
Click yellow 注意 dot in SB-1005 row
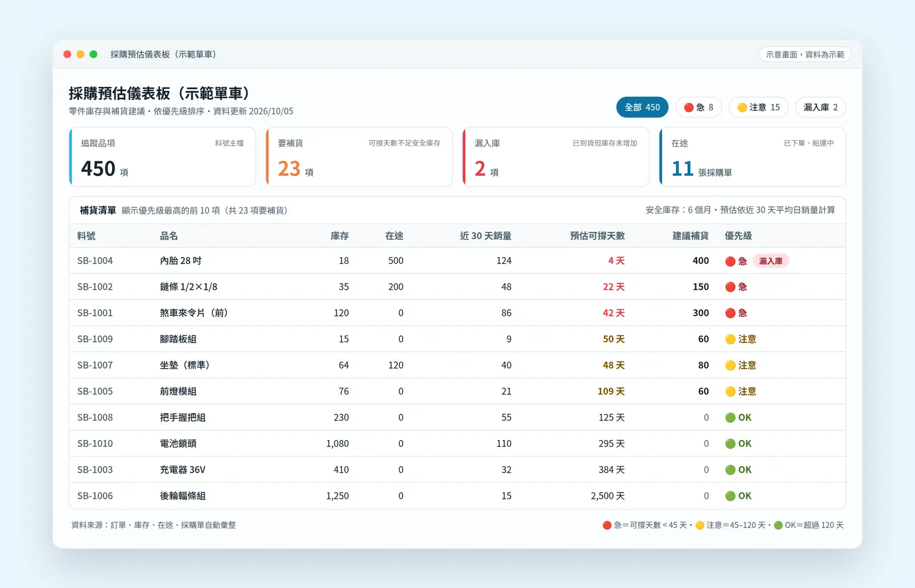pos(730,391)
